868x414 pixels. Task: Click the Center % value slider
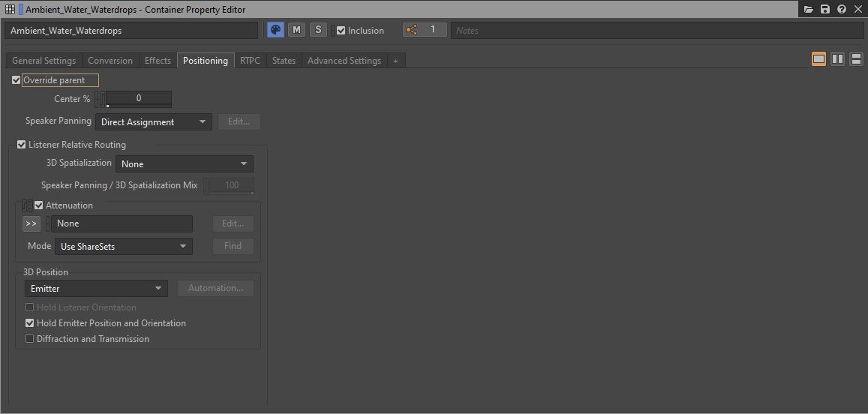pos(138,99)
